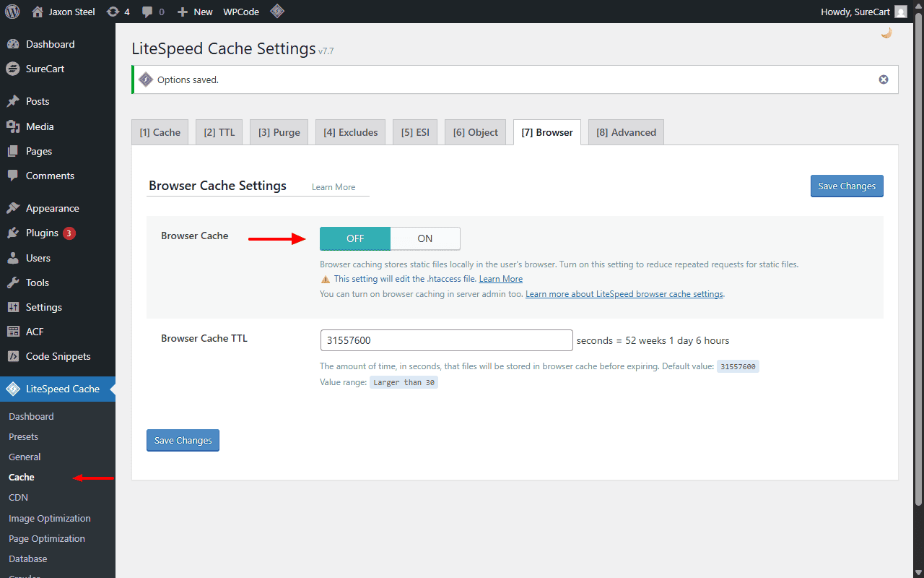Click the Posts pushpin icon

click(13, 101)
